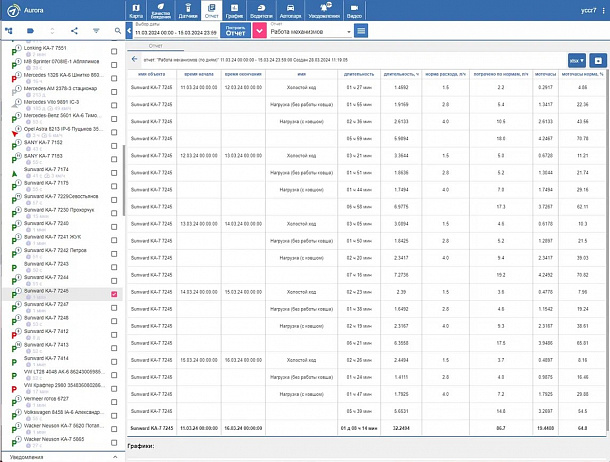Open the Автопарк tab
Viewport: 610px width, 462px height.
tap(290, 10)
